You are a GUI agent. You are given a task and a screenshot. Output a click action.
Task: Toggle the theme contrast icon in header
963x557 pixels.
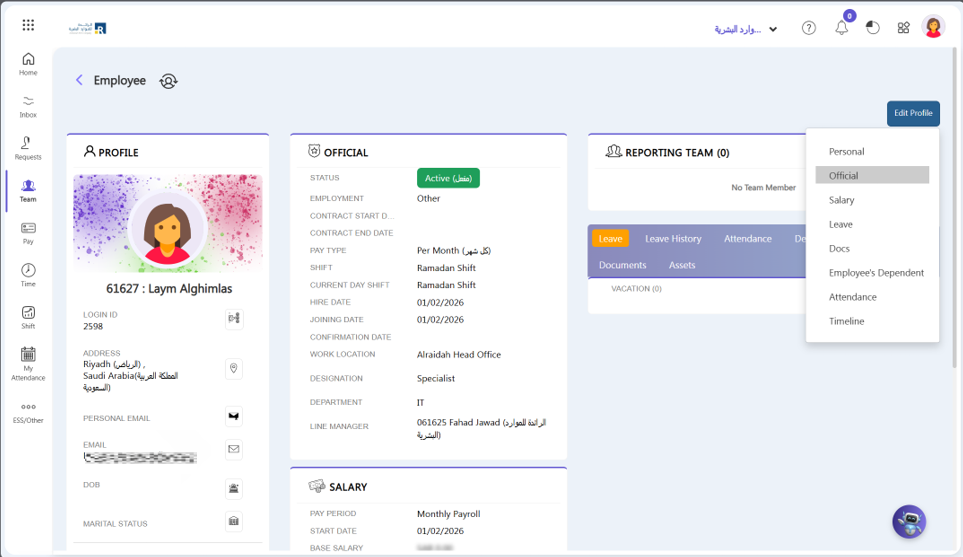(x=873, y=28)
